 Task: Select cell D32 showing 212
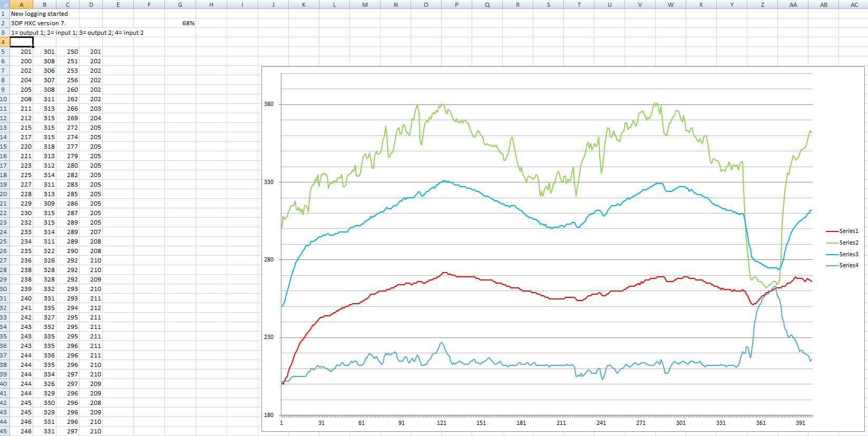pos(92,308)
